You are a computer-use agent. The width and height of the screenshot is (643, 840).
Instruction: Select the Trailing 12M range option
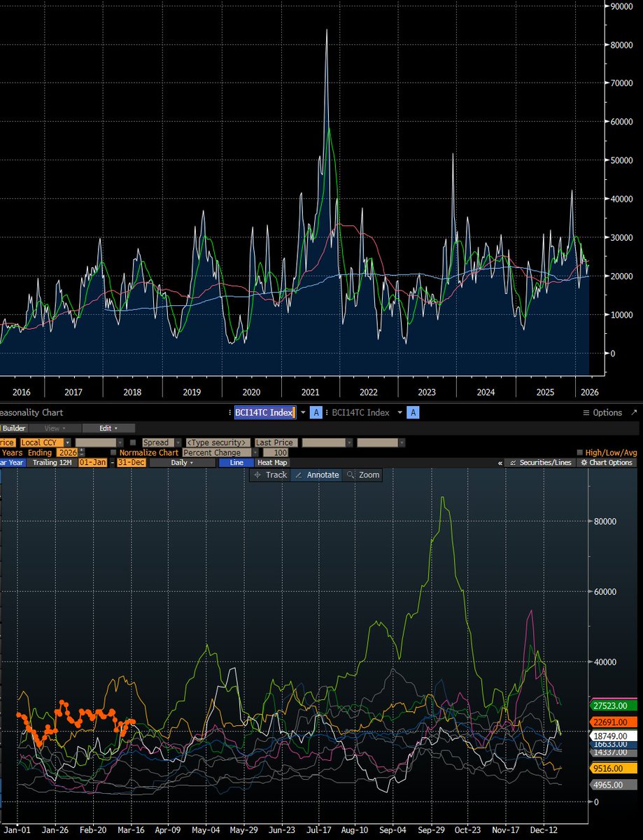point(52,463)
